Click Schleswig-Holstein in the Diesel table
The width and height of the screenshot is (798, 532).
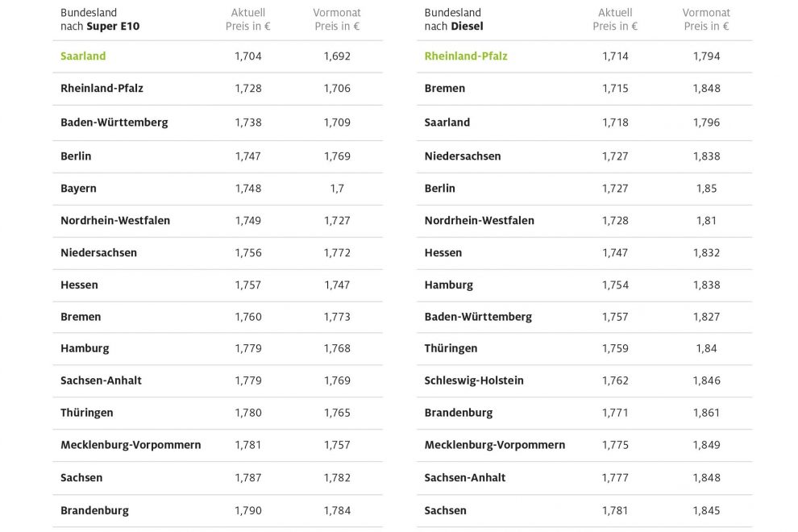click(x=474, y=380)
